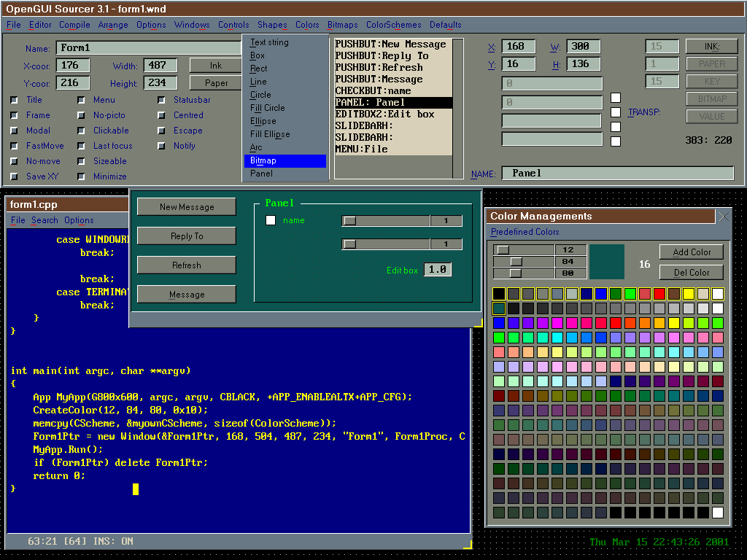Choose Fill Circle from the Shapes menu
Image resolution: width=747 pixels, height=560 pixels.
pos(285,108)
